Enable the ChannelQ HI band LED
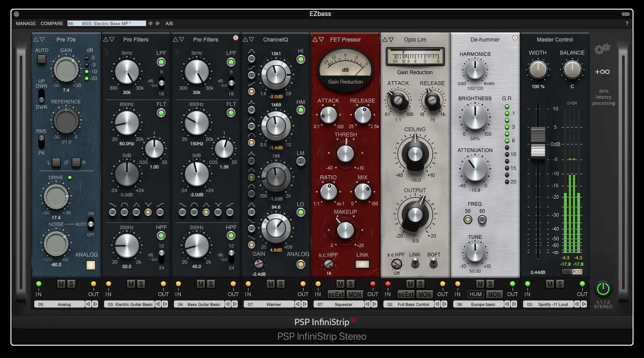Screen dimensions: 644x358 [x=301, y=60]
